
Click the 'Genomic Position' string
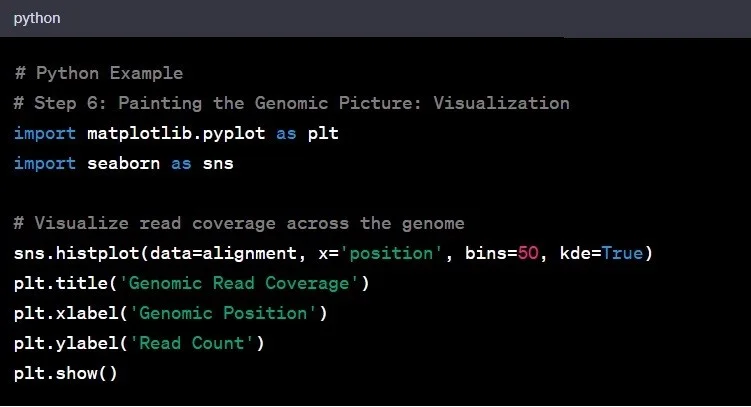(223, 313)
